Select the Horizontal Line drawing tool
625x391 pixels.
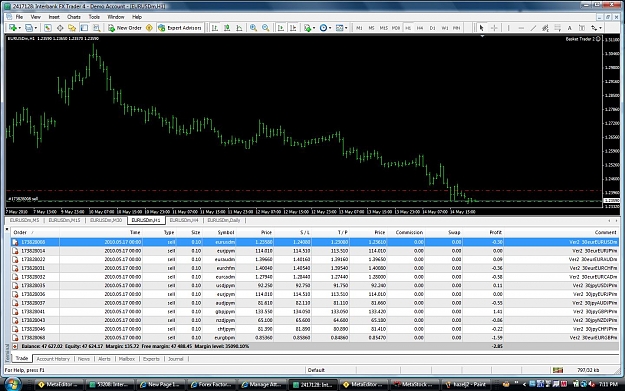pyautogui.click(x=521, y=28)
